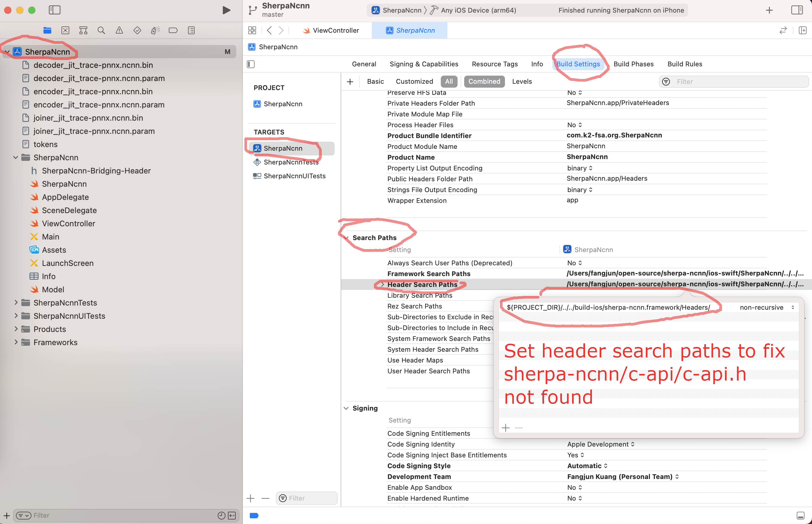812x524 pixels.
Task: Add a new target with plus button
Action: tap(250, 498)
